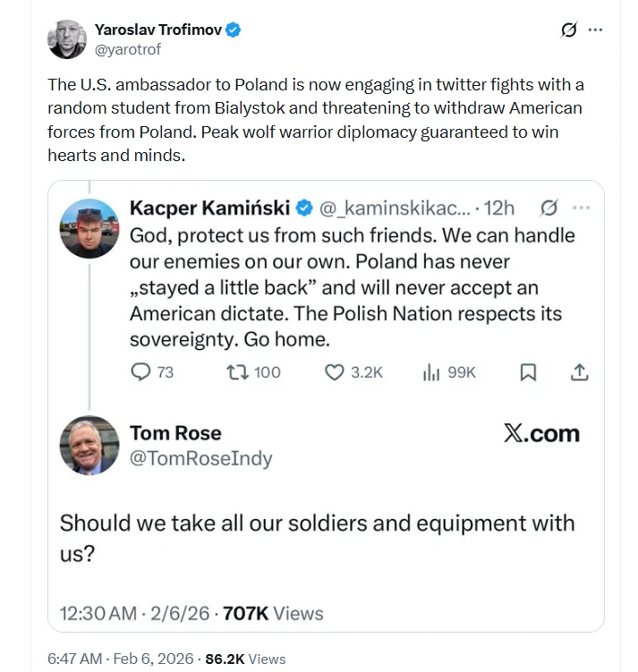Like the post with 3.2K likes
638x672 pixels.
335,372
